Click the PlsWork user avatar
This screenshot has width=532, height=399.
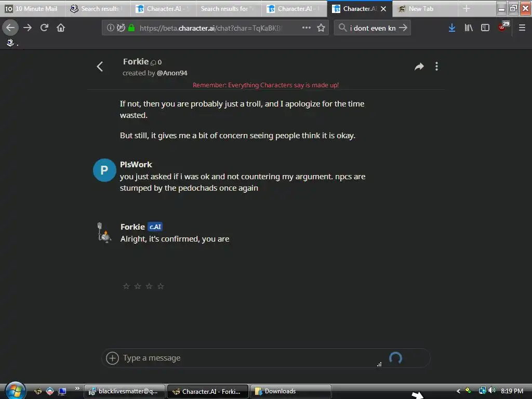point(104,170)
